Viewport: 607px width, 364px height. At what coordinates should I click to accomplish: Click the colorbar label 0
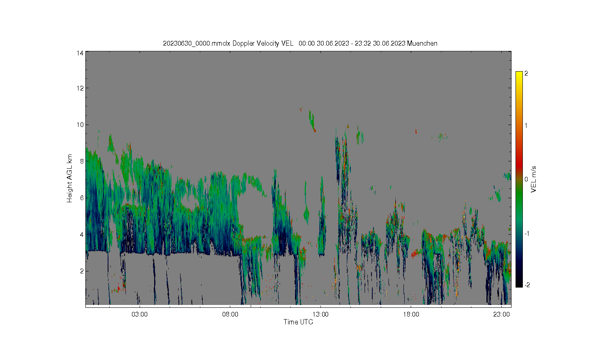pos(526,179)
